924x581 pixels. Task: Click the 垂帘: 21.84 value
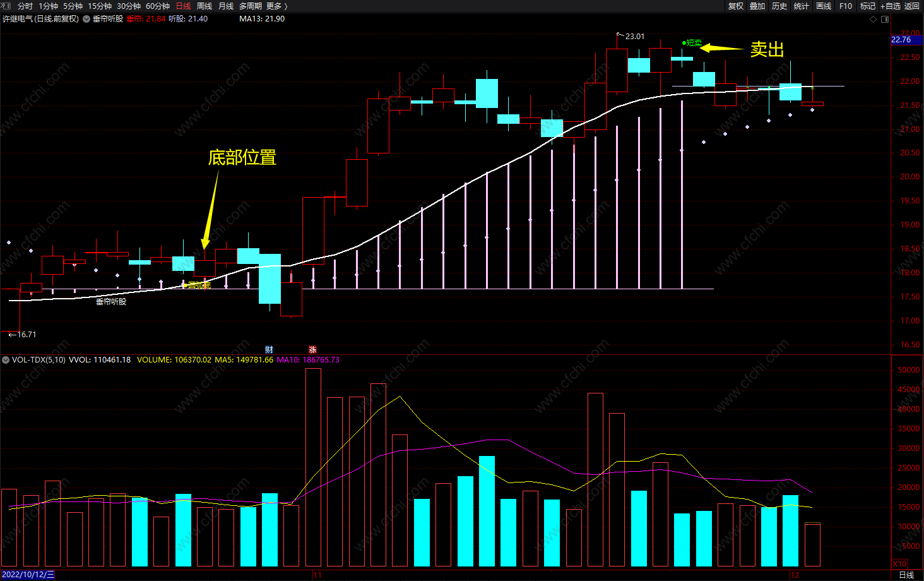point(146,19)
